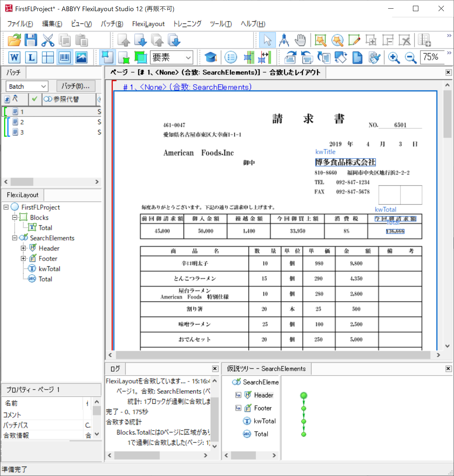The image size is (454, 476).
Task: Collapse the SearchElements tree node
Action: coord(15,238)
